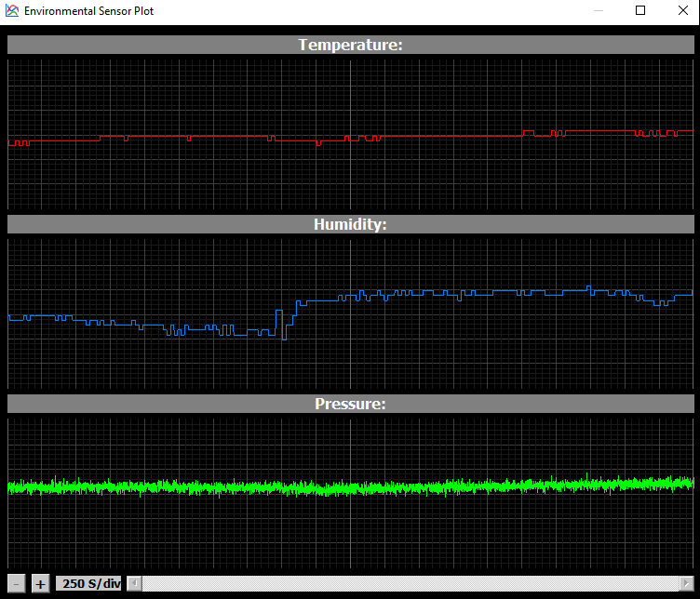Click the scrollbar left arrow
The height and width of the screenshot is (599, 700).
tap(135, 584)
